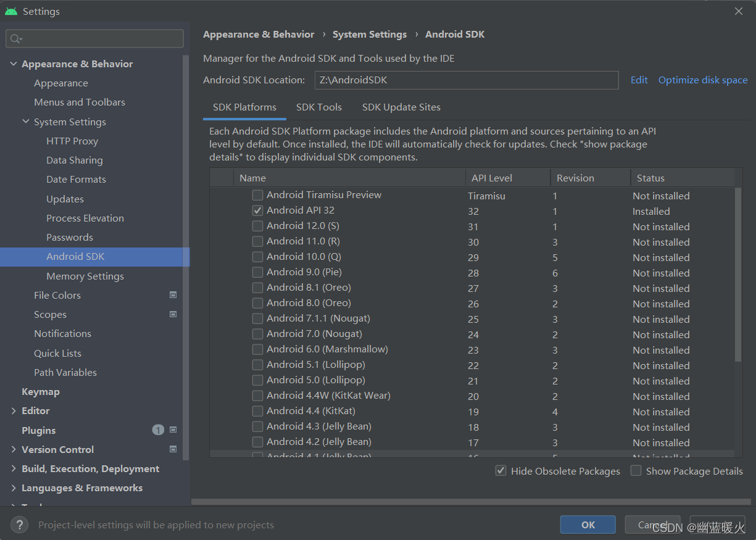Image resolution: width=756 pixels, height=540 pixels.
Task: Check the Android 8.1 (Oreo) checkbox
Action: point(257,288)
